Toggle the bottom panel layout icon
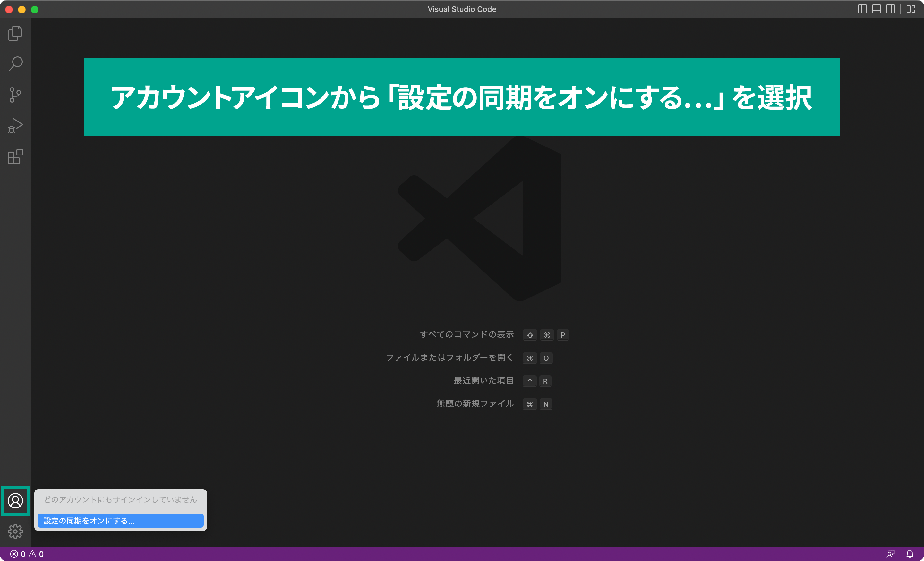The width and height of the screenshot is (924, 561). (x=877, y=9)
